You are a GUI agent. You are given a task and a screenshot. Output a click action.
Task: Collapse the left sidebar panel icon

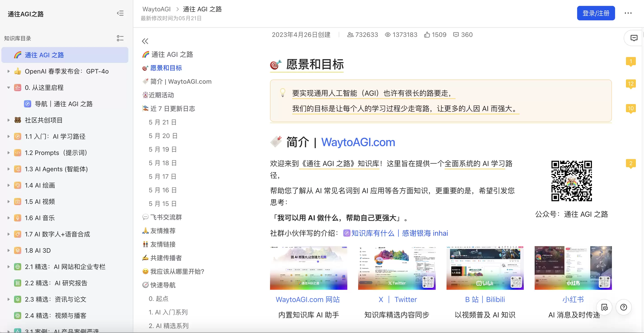(x=120, y=13)
